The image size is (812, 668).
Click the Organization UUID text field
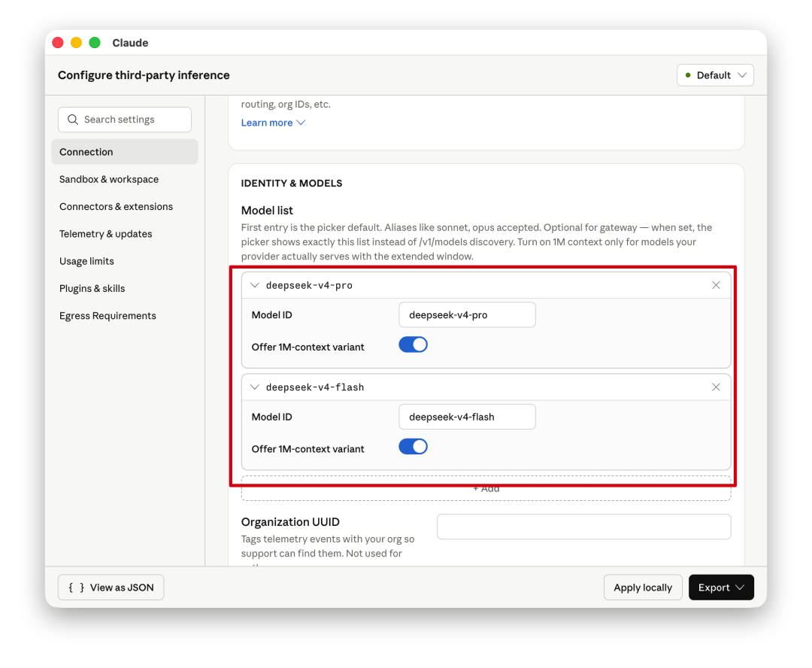tap(583, 527)
